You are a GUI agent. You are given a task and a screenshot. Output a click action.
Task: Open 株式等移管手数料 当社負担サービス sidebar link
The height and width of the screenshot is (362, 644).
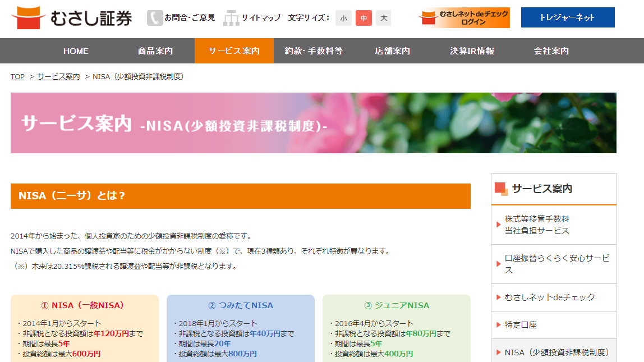554,224
